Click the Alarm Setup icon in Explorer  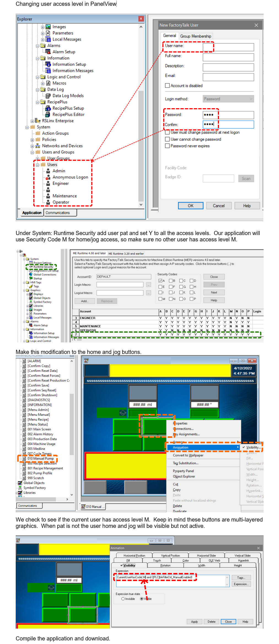point(48,52)
